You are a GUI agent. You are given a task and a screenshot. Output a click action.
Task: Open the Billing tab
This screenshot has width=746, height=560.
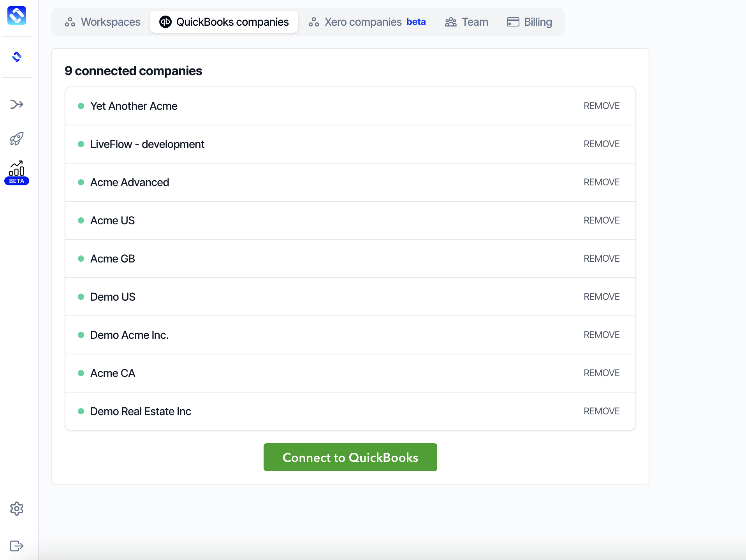(530, 22)
